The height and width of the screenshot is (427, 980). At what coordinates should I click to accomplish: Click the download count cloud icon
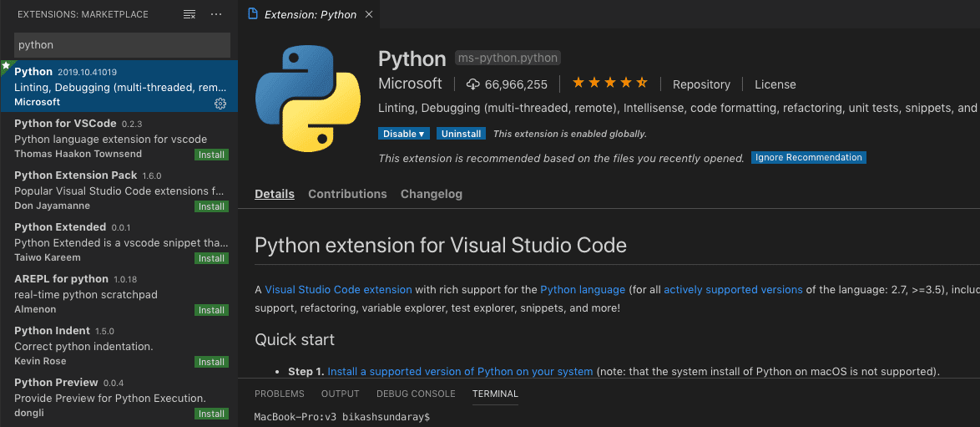[473, 84]
